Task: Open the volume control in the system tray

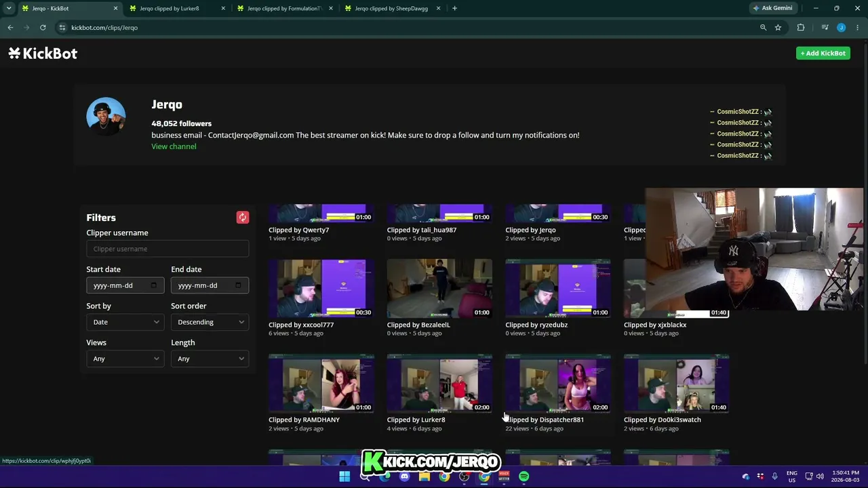Action: pyautogui.click(x=820, y=476)
